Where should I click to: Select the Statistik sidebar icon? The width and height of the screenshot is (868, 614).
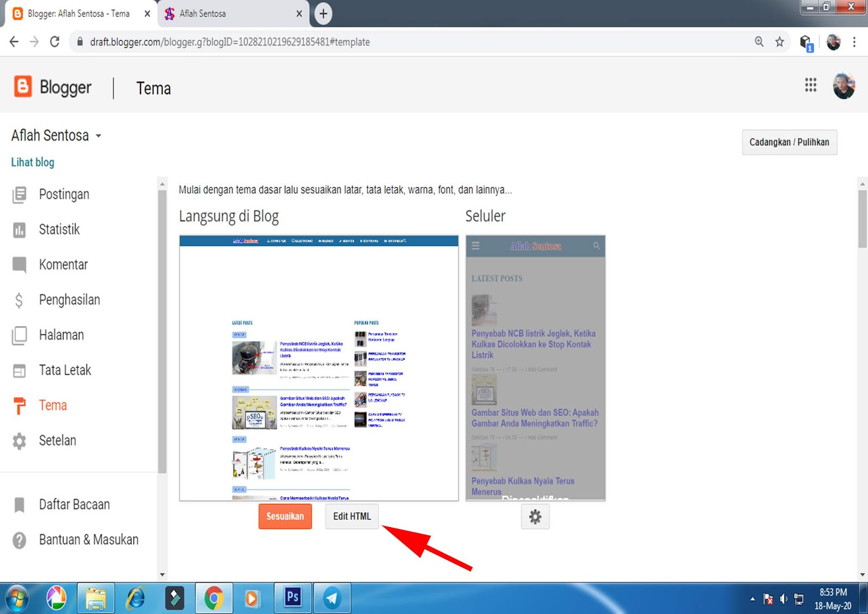[20, 229]
